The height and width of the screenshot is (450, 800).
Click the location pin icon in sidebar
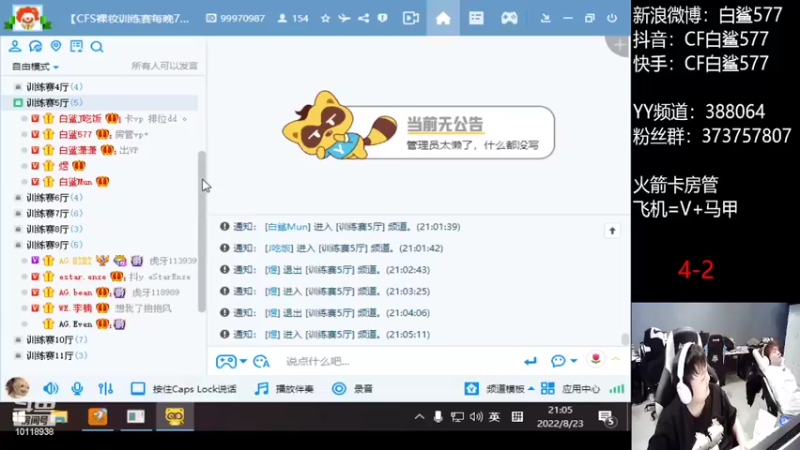tap(56, 46)
